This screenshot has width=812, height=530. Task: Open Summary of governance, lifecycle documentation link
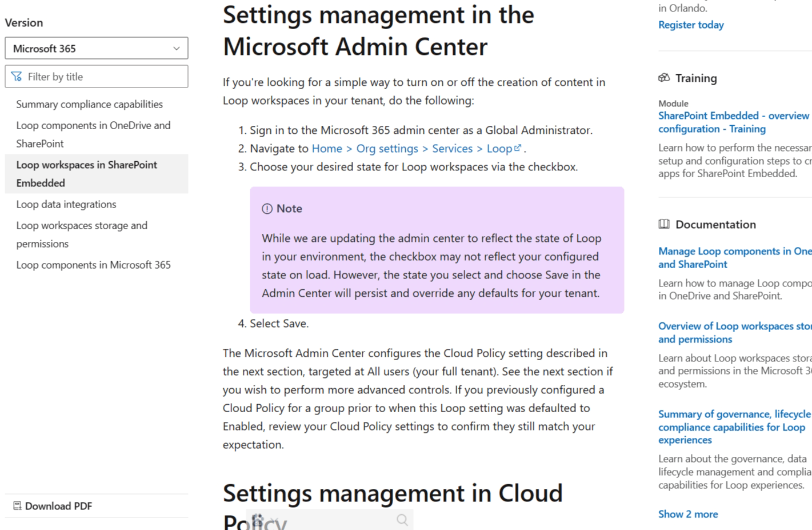click(735, 427)
